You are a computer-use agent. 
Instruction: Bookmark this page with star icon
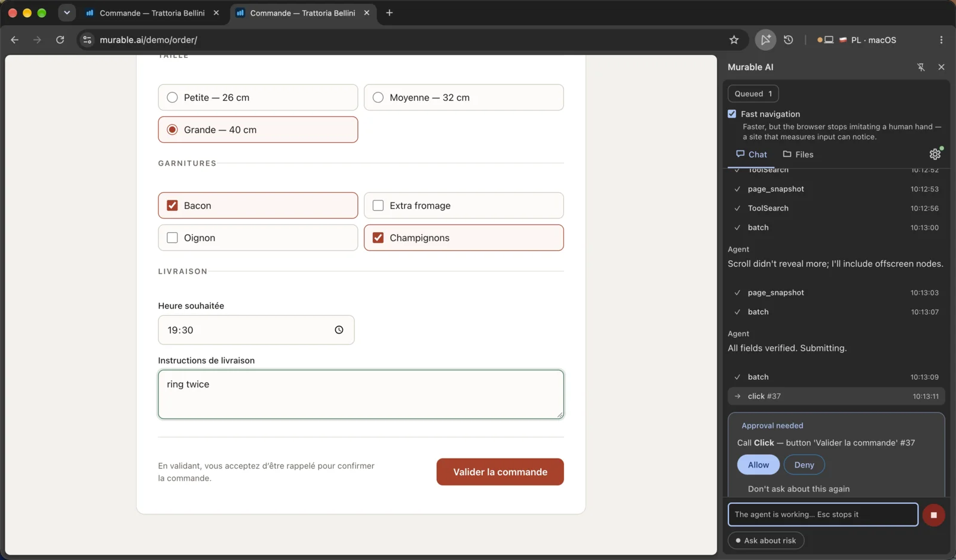(734, 40)
